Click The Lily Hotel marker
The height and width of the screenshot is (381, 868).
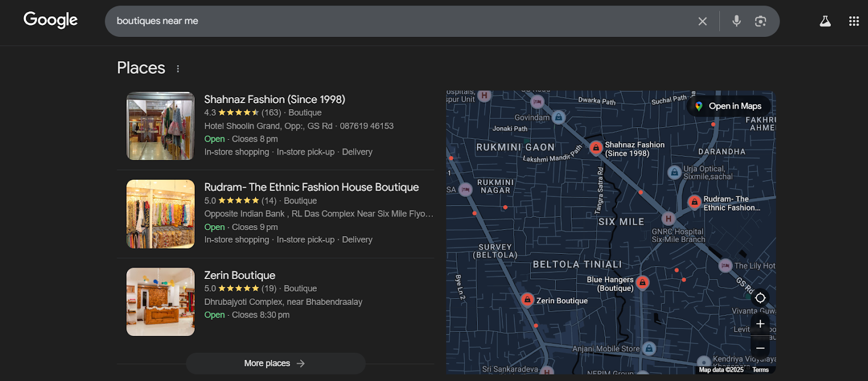point(725,265)
